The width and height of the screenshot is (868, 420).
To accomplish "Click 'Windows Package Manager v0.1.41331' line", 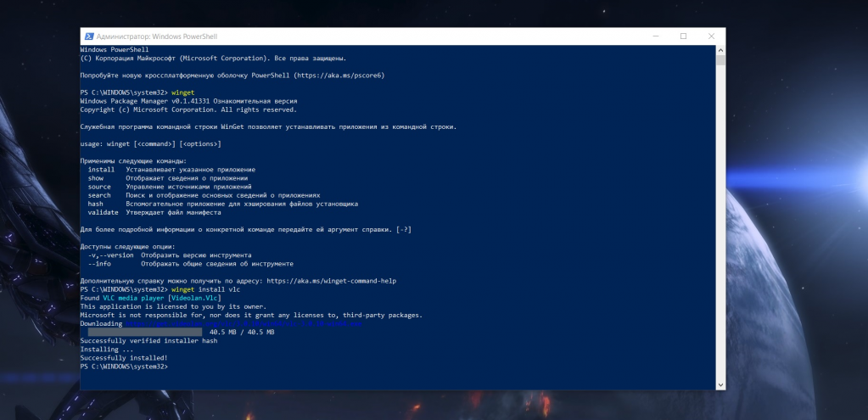I will [x=188, y=101].
